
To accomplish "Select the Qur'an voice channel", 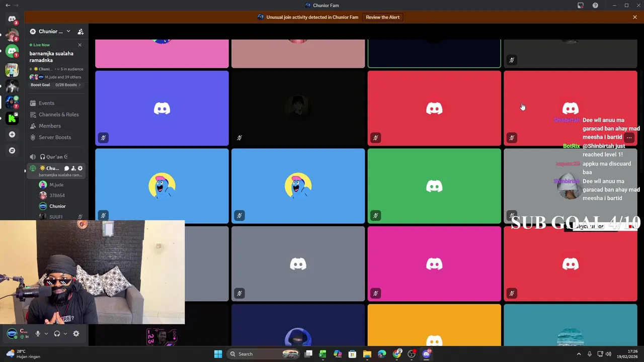I will coord(56,157).
